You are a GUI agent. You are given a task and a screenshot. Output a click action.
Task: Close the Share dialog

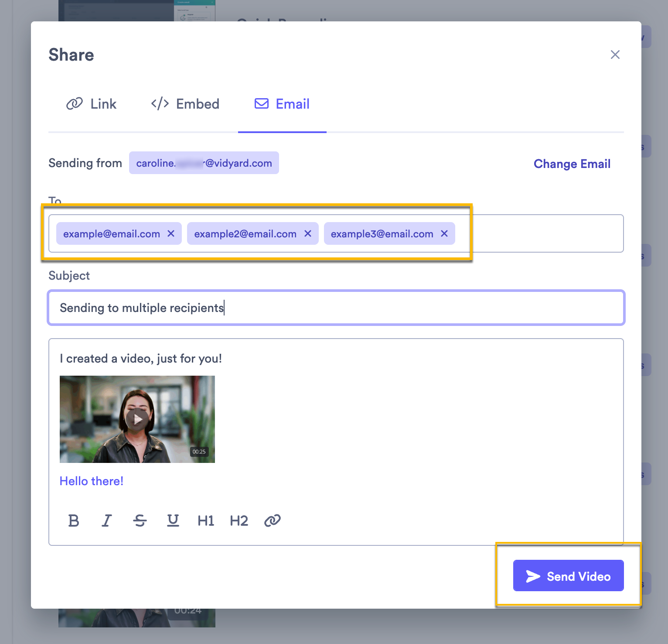[615, 55]
